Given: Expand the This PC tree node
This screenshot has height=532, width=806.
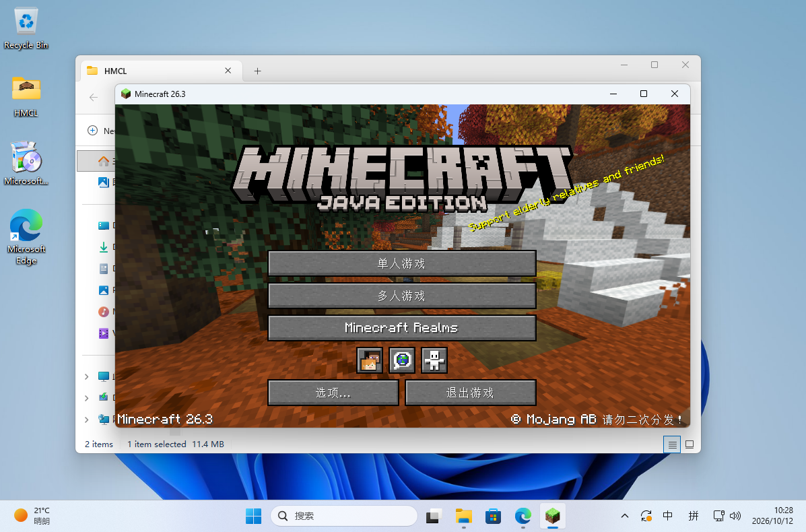Looking at the screenshot, I should pyautogui.click(x=86, y=376).
